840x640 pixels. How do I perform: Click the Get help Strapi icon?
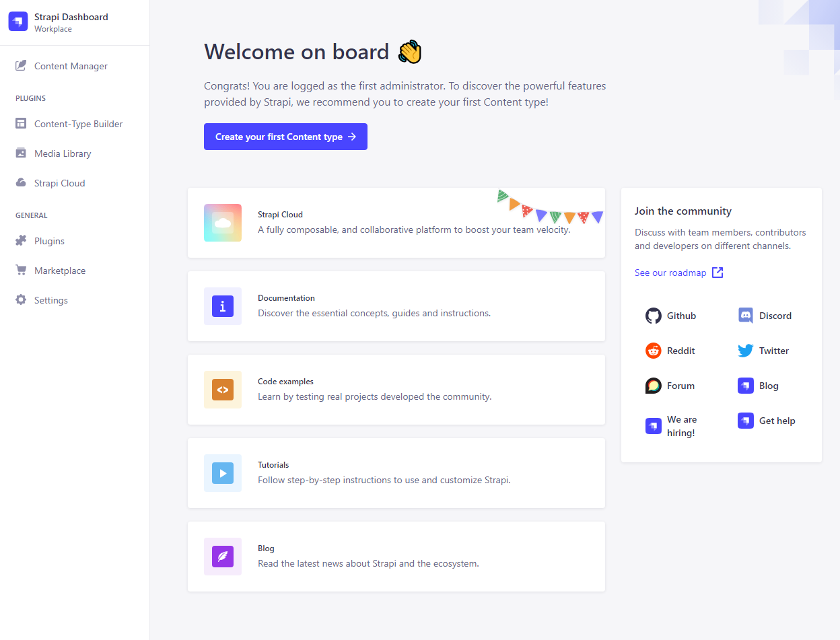click(746, 421)
